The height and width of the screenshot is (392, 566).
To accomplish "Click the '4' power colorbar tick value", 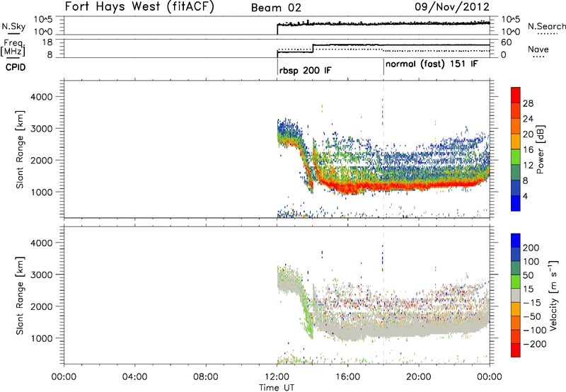I will 525,196.
